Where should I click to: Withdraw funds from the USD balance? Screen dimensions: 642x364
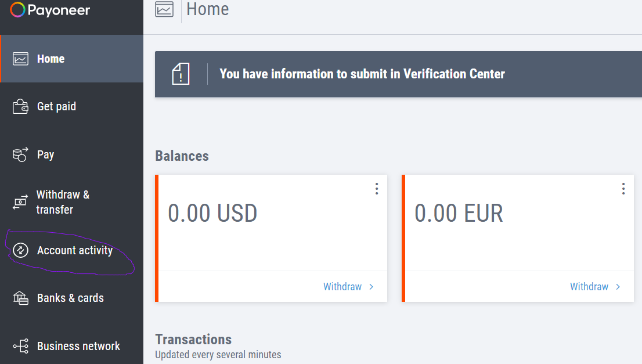pyautogui.click(x=342, y=286)
